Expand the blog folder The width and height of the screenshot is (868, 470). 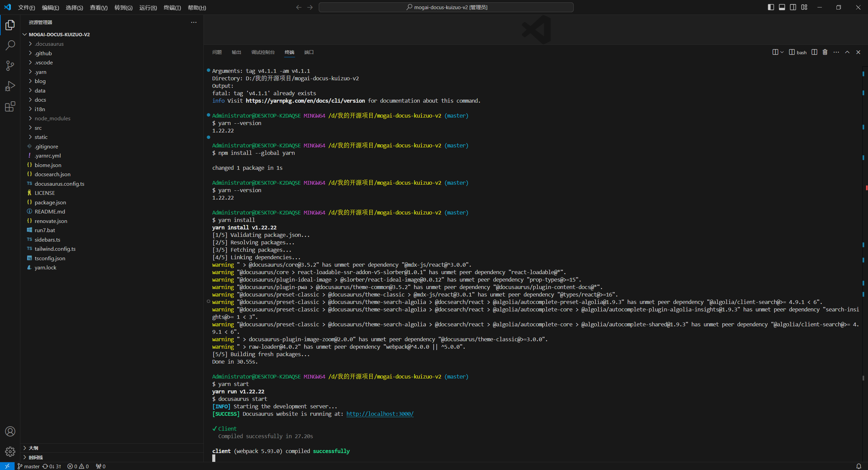coord(112,81)
